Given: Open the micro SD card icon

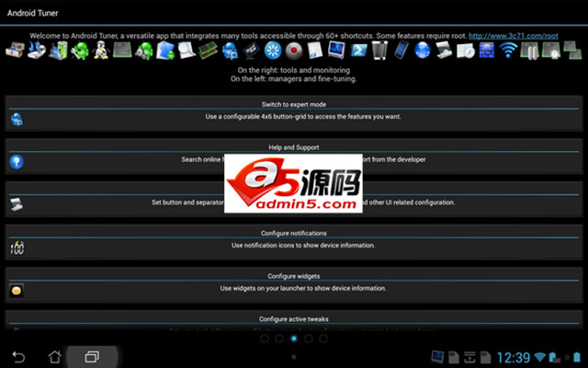Looking at the screenshot, I should [x=251, y=51].
